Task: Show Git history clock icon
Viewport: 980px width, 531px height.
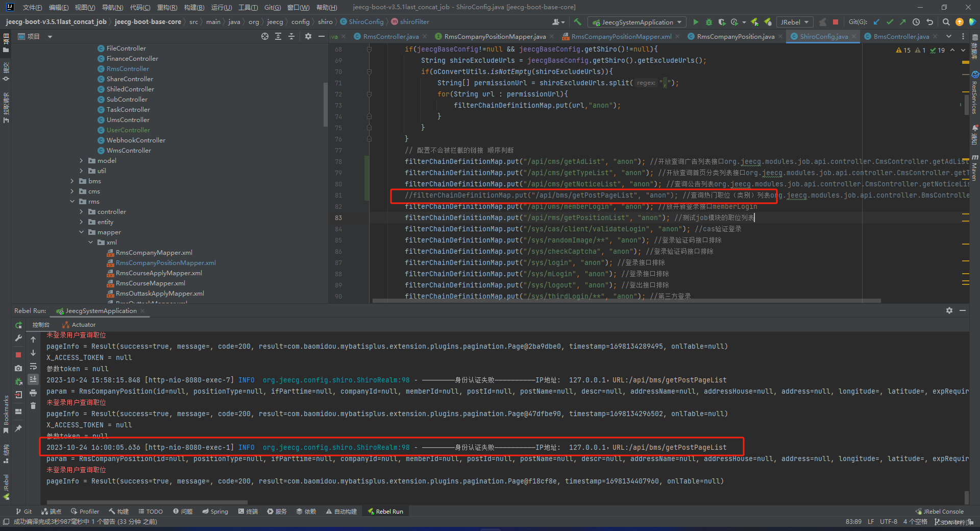Action: coord(916,22)
